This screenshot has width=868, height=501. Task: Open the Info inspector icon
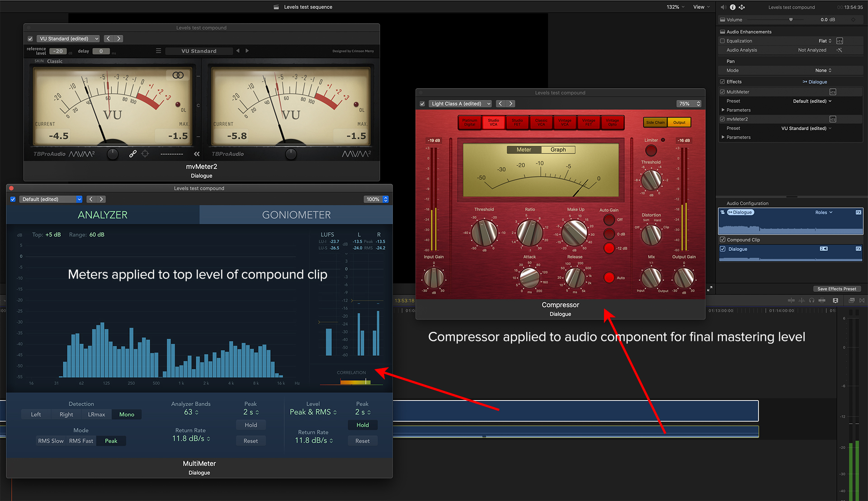tap(733, 7)
